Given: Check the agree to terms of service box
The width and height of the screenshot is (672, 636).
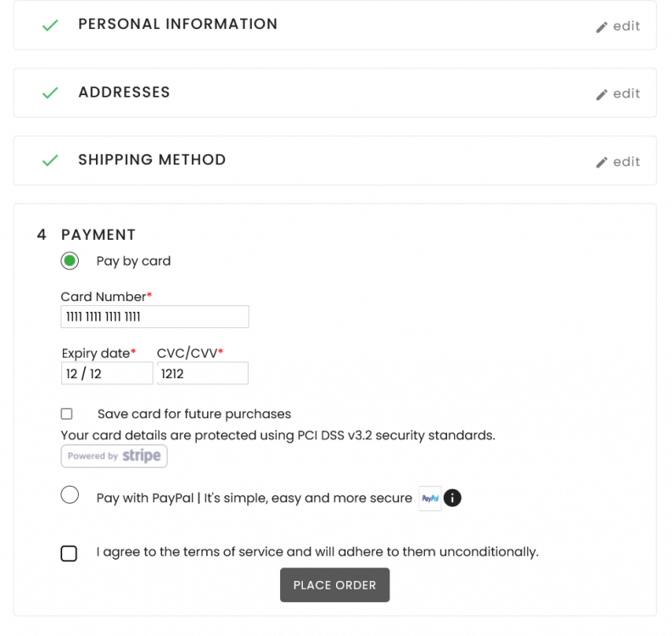Looking at the screenshot, I should (69, 553).
